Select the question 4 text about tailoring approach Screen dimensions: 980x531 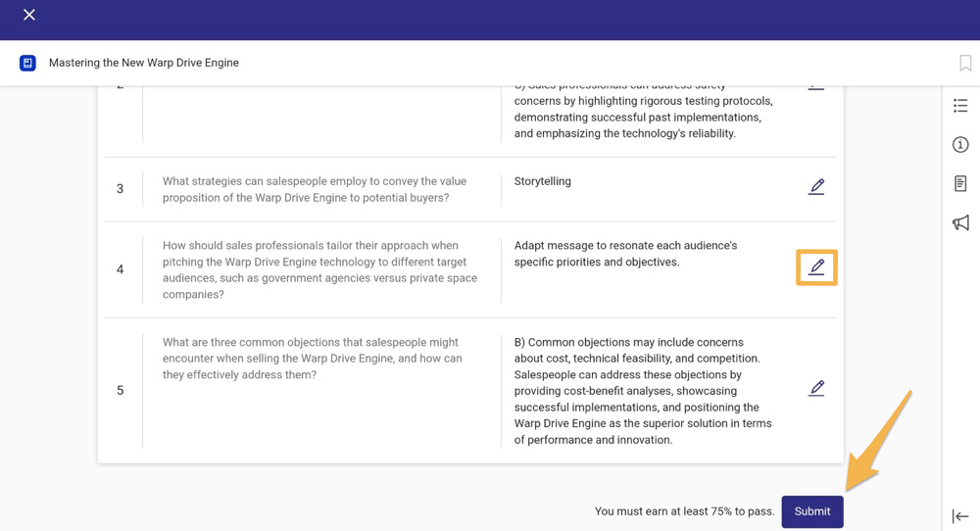click(x=319, y=269)
